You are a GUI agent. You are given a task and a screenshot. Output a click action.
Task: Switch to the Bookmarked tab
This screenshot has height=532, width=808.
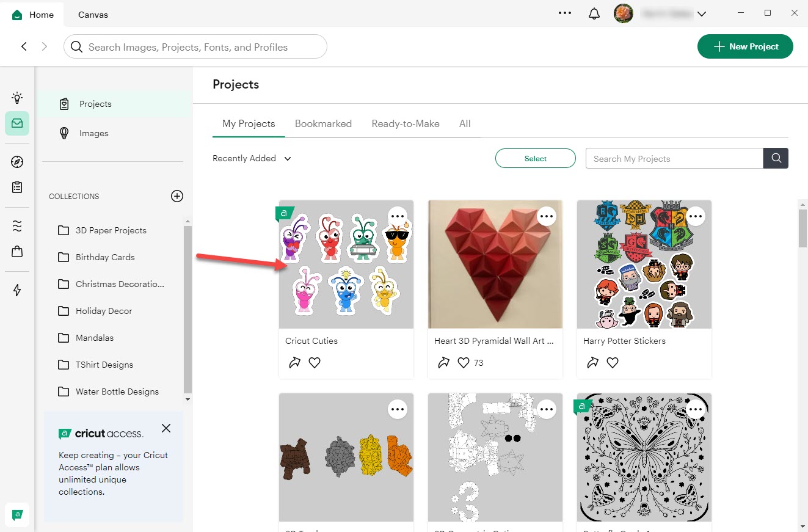coord(323,123)
